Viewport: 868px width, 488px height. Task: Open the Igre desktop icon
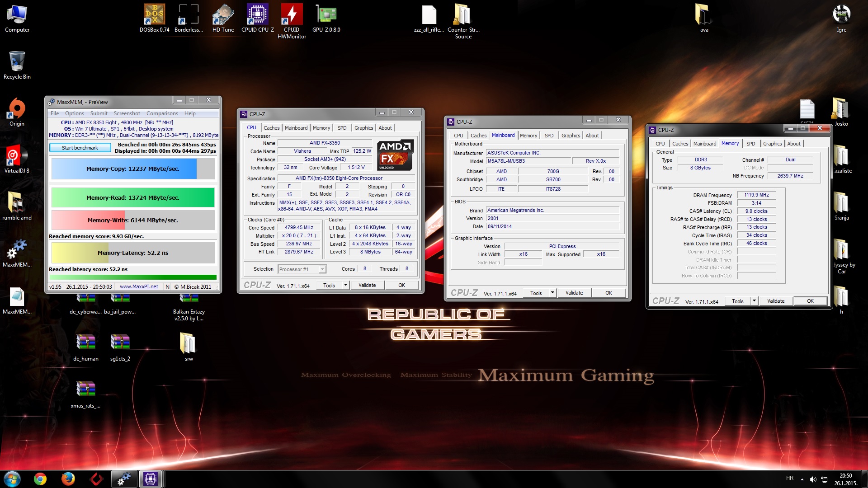click(841, 19)
